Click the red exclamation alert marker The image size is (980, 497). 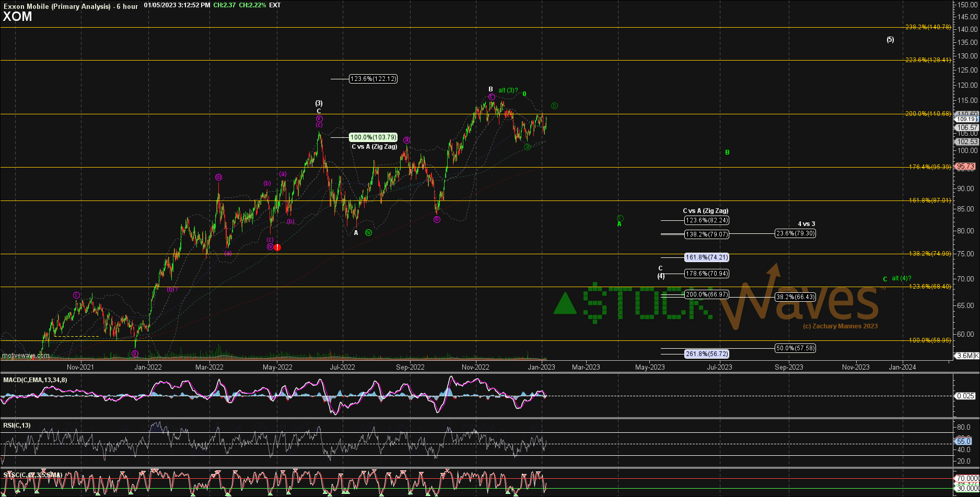click(277, 247)
